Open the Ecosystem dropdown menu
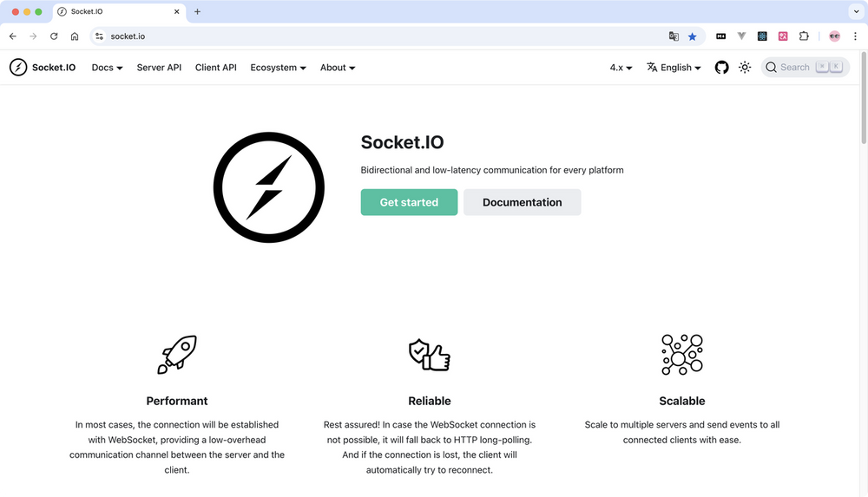The height and width of the screenshot is (497, 868). 278,68
